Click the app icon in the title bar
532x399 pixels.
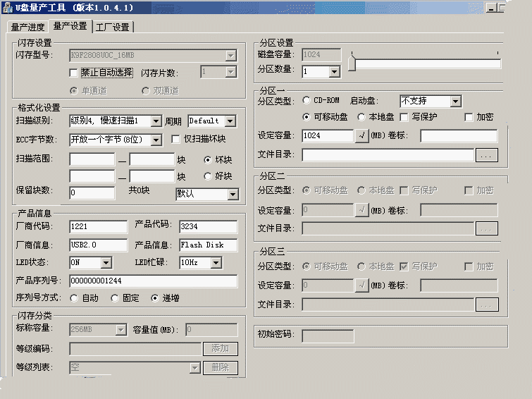(x=8, y=8)
